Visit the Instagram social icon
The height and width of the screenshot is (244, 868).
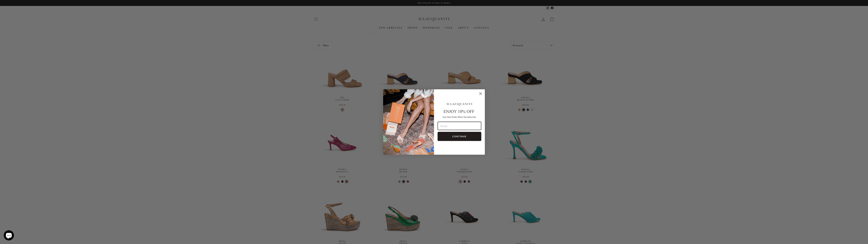(547, 8)
